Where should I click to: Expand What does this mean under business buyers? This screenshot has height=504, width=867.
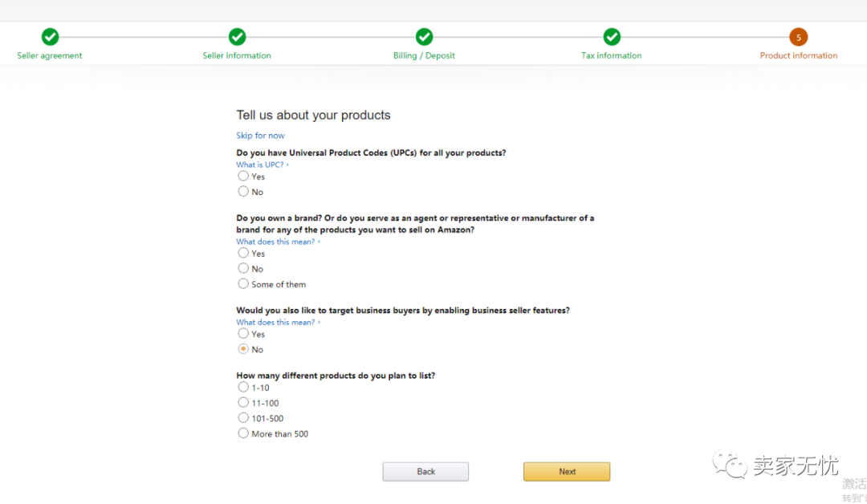[x=275, y=323]
